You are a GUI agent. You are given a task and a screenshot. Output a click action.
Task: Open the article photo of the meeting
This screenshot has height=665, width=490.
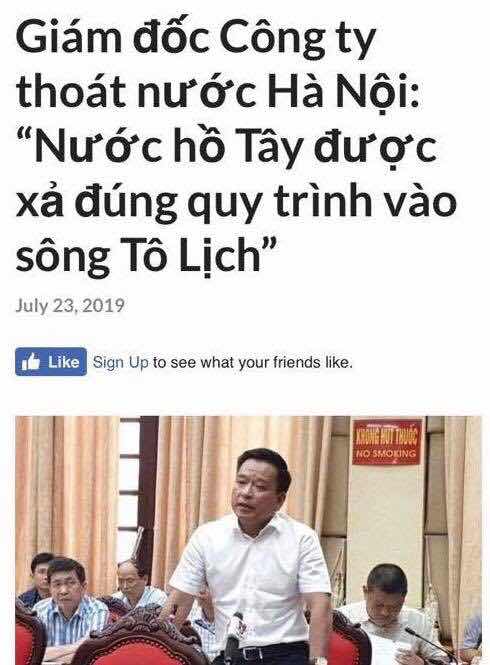(x=248, y=540)
